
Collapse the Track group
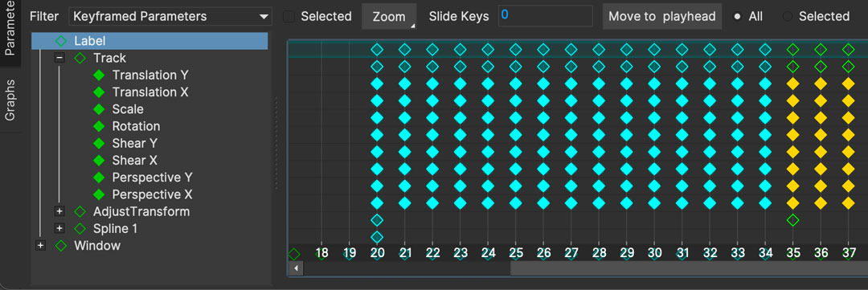pyautogui.click(x=59, y=58)
